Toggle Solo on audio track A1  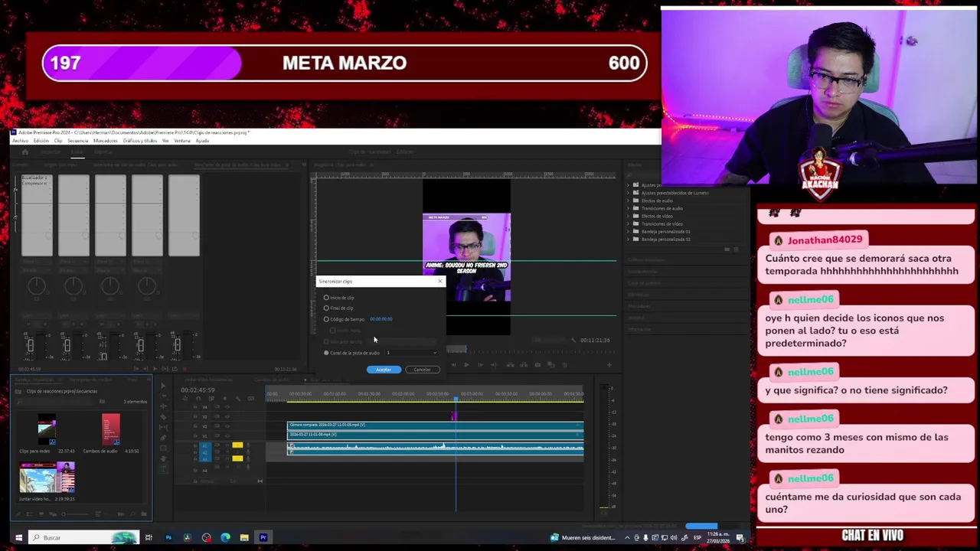237,445
